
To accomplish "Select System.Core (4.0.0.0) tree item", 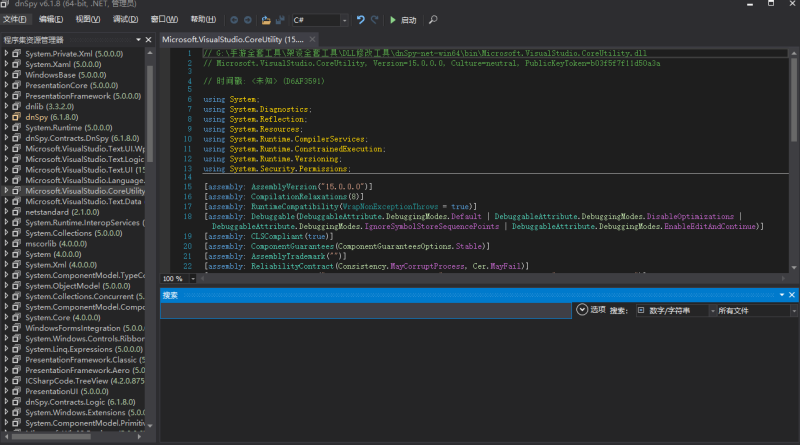I will (63, 317).
